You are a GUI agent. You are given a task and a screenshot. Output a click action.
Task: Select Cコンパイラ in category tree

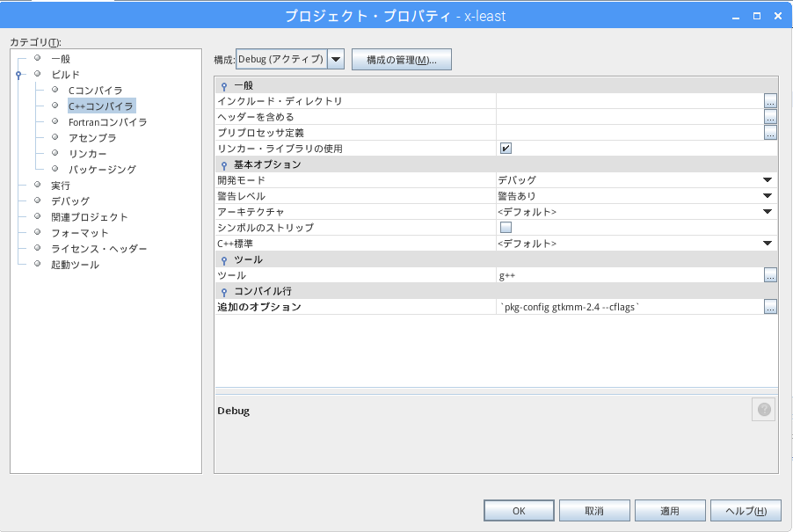pos(95,91)
